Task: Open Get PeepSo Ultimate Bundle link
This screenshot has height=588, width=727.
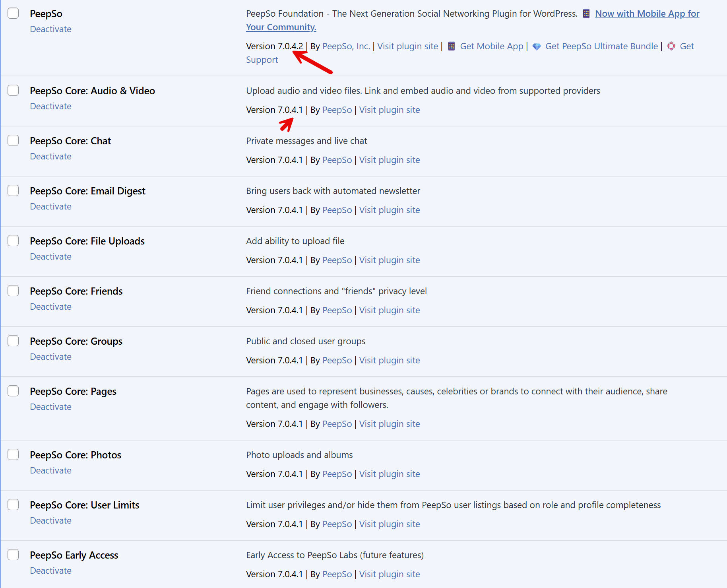Action: (x=601, y=46)
